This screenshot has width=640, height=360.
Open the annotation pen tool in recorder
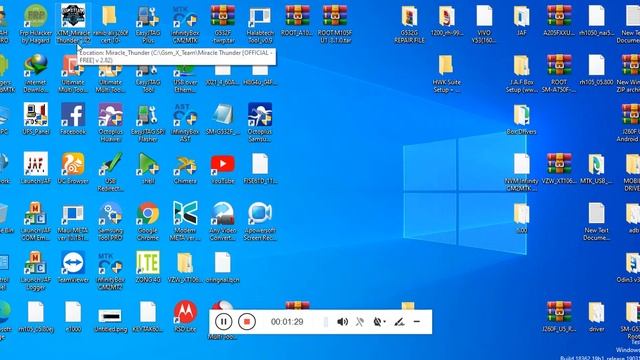(399, 322)
